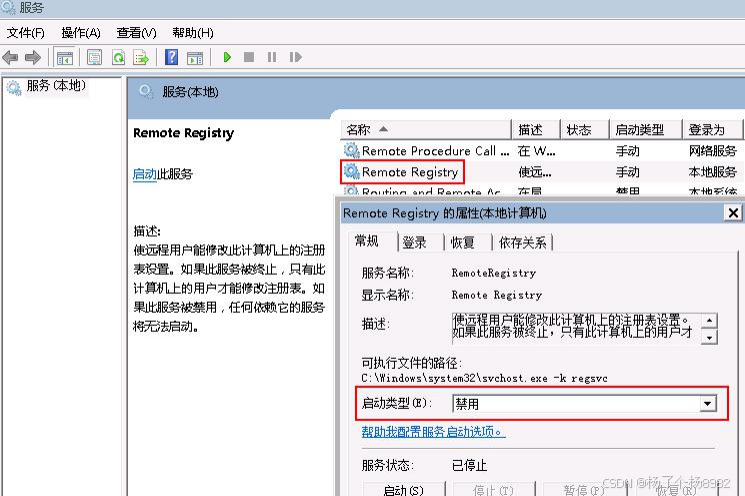Sort by the 启动类型 column header
The width and height of the screenshot is (745, 496).
pos(646,129)
